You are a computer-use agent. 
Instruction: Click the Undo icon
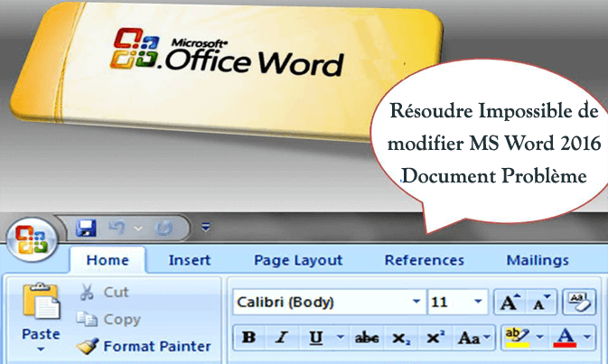coord(117,228)
